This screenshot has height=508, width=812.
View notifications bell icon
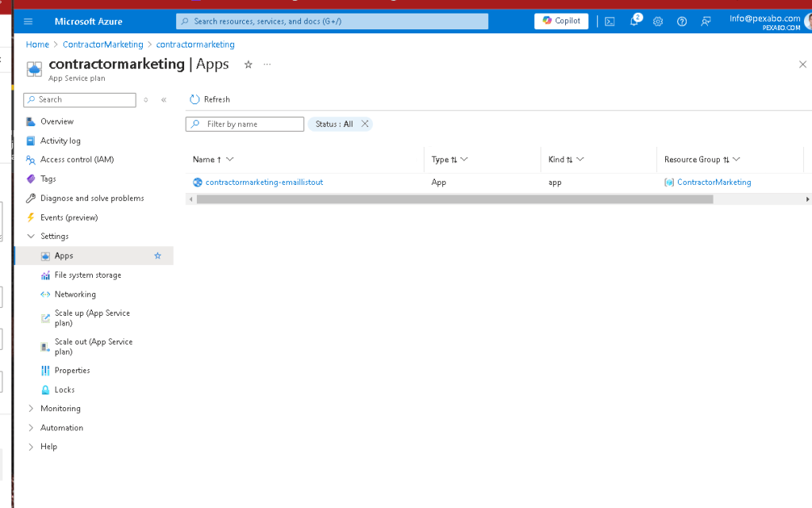pyautogui.click(x=634, y=21)
